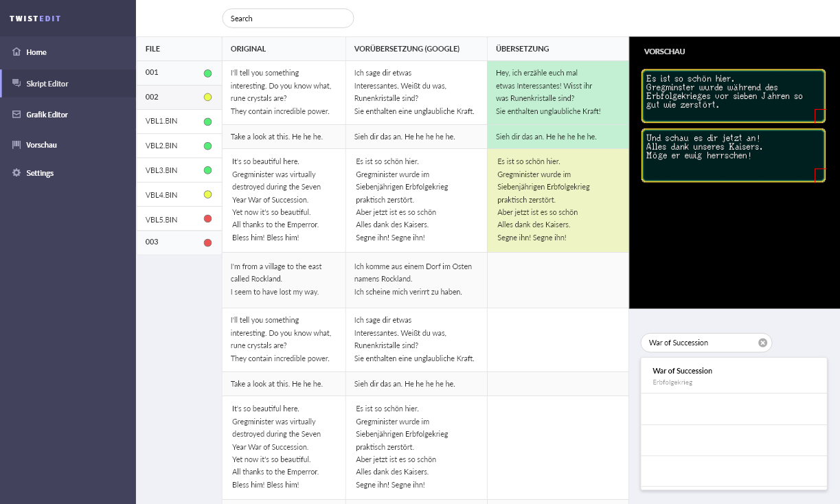The image size is (840, 504).
Task: Select file 003 from the file list
Action: [x=152, y=242]
